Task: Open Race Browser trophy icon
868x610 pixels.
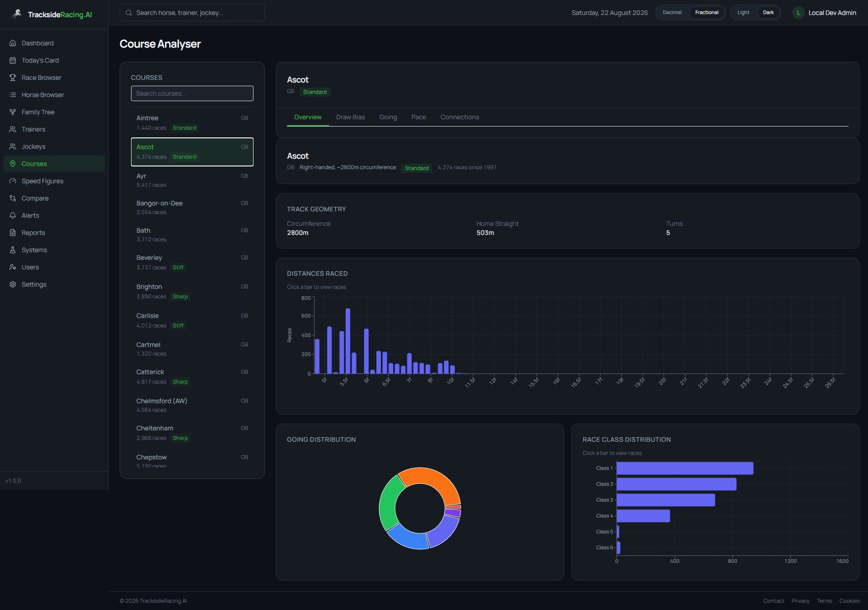Action: coord(13,78)
